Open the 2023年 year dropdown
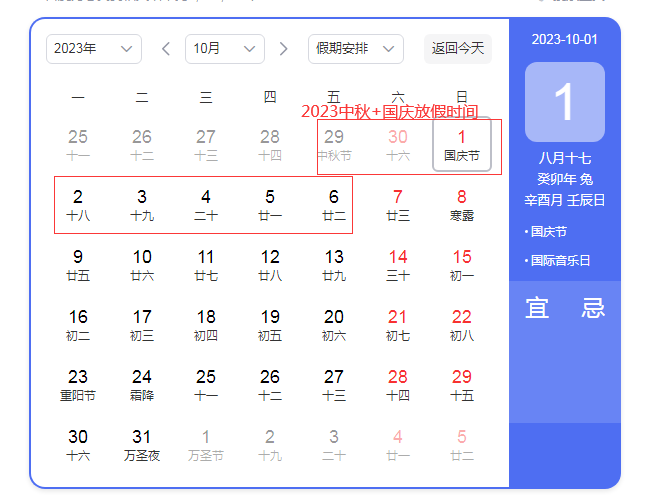This screenshot has width=646, height=501. point(93,48)
